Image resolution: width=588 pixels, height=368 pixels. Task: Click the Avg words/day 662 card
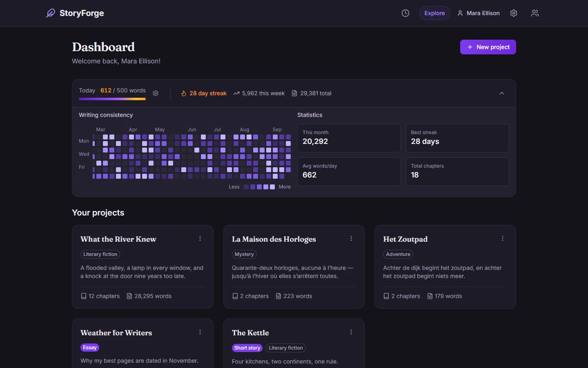coord(349,172)
